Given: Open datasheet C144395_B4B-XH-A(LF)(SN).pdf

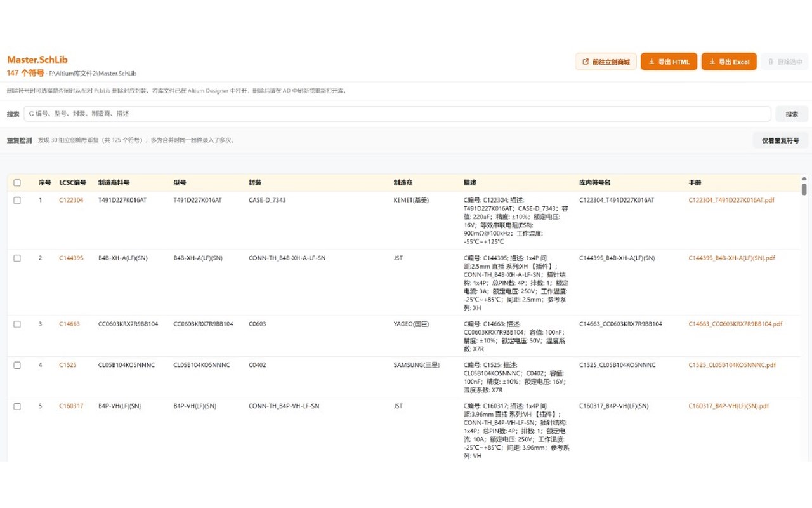Looking at the screenshot, I should click(731, 258).
